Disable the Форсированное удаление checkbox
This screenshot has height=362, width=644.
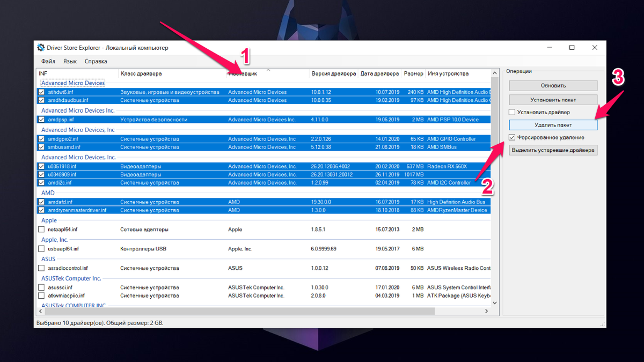click(512, 138)
